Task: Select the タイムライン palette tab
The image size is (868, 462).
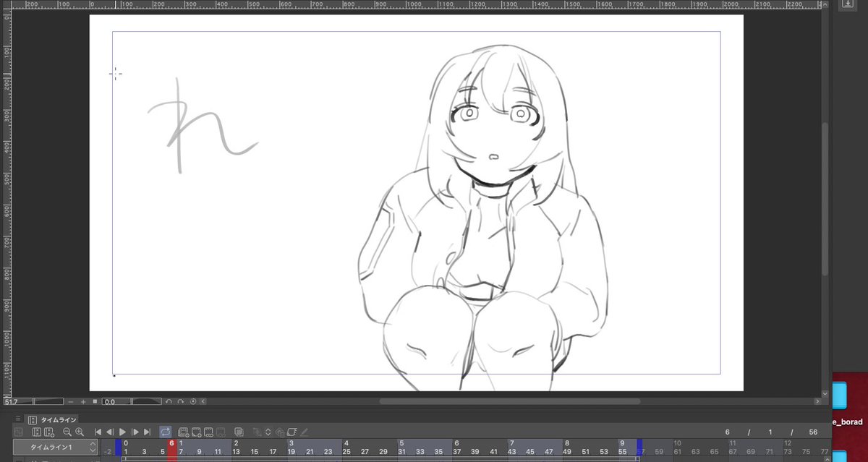Action: [52, 419]
